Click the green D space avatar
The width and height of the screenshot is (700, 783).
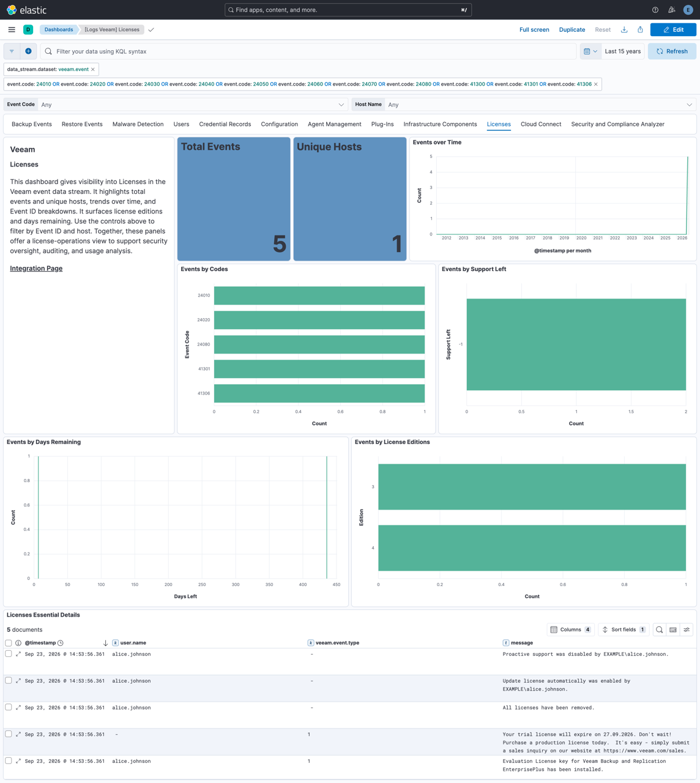pyautogui.click(x=28, y=29)
